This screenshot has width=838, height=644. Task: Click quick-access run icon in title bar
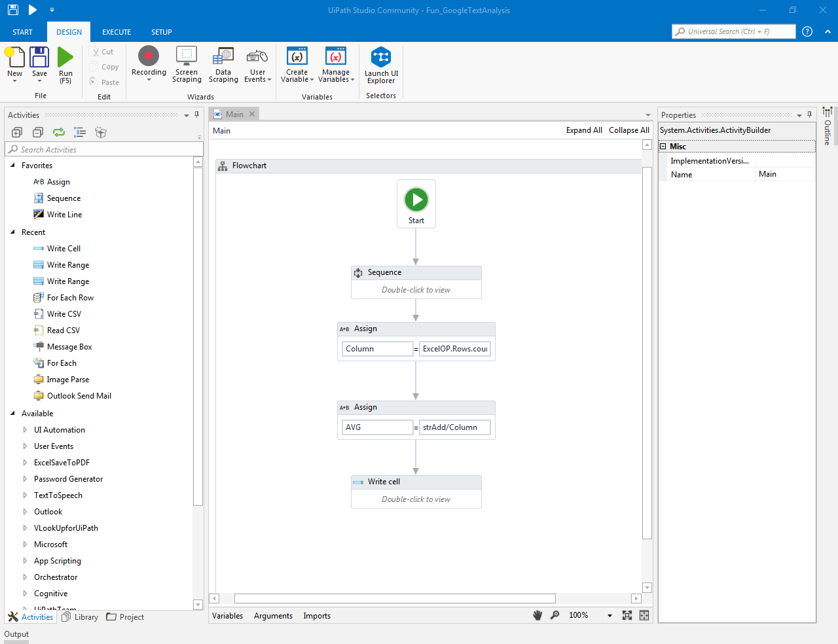[33, 10]
